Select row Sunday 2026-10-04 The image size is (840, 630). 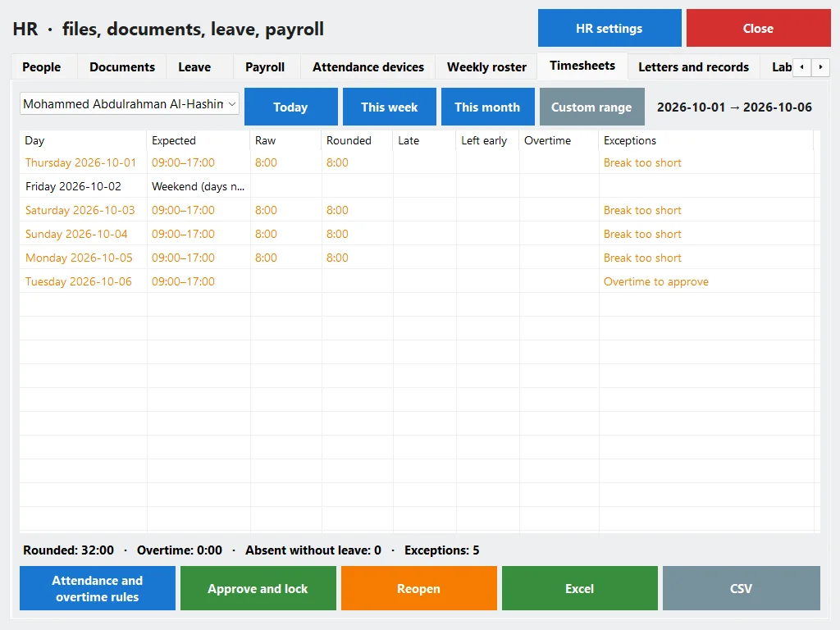pos(420,234)
